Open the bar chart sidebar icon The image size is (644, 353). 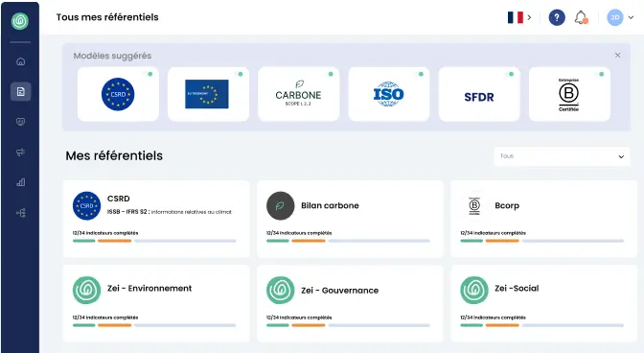click(20, 182)
